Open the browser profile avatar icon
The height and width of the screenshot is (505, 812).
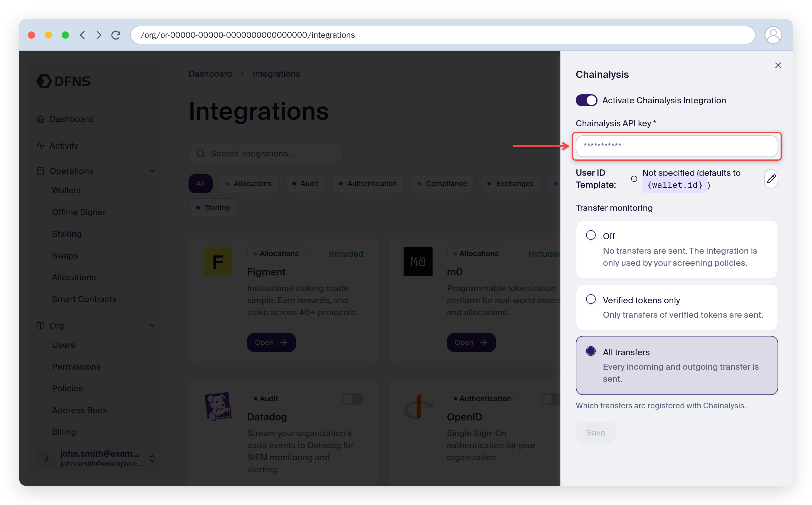tap(773, 35)
